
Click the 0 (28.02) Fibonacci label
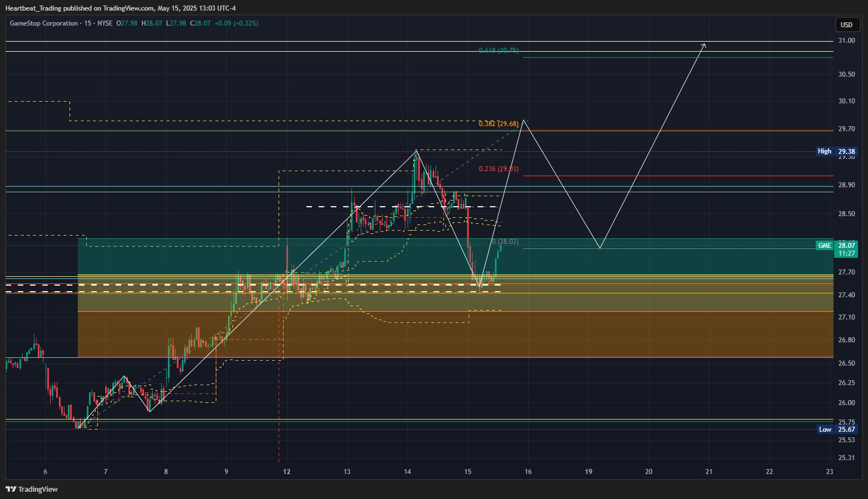505,242
